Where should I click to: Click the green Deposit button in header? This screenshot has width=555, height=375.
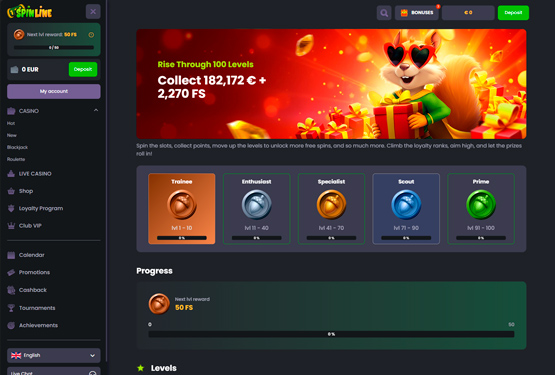[x=513, y=13]
